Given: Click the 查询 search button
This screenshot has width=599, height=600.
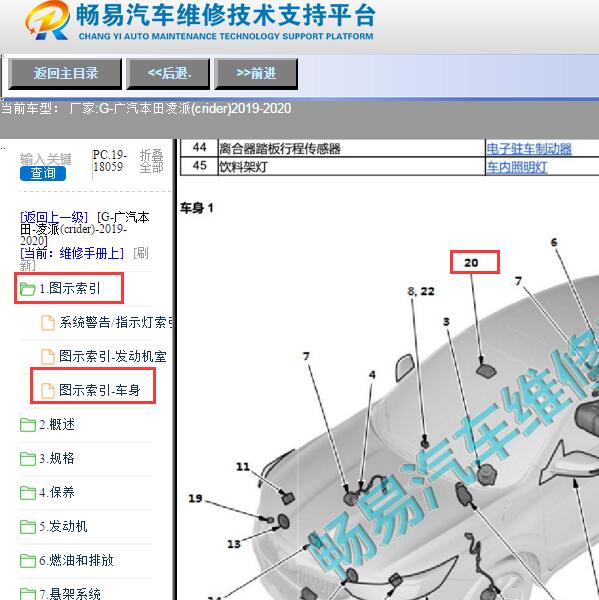Looking at the screenshot, I should [x=43, y=173].
